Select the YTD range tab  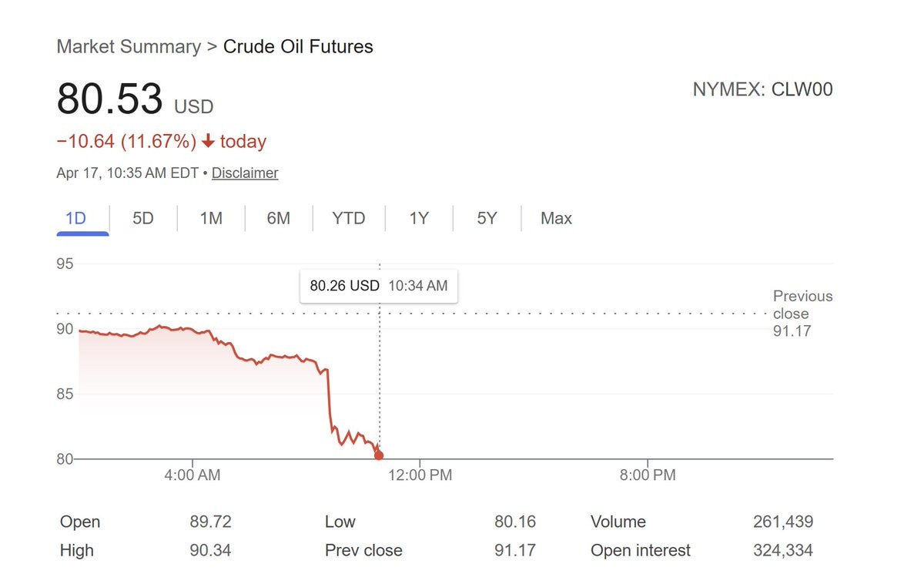coord(349,218)
